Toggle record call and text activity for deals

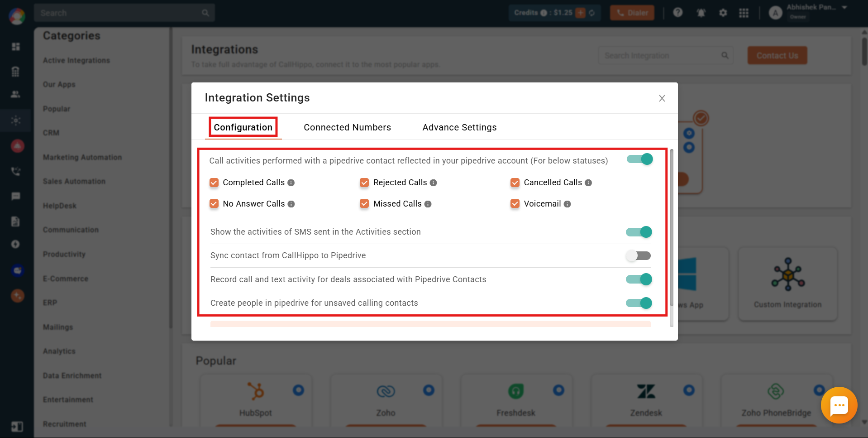(x=639, y=279)
